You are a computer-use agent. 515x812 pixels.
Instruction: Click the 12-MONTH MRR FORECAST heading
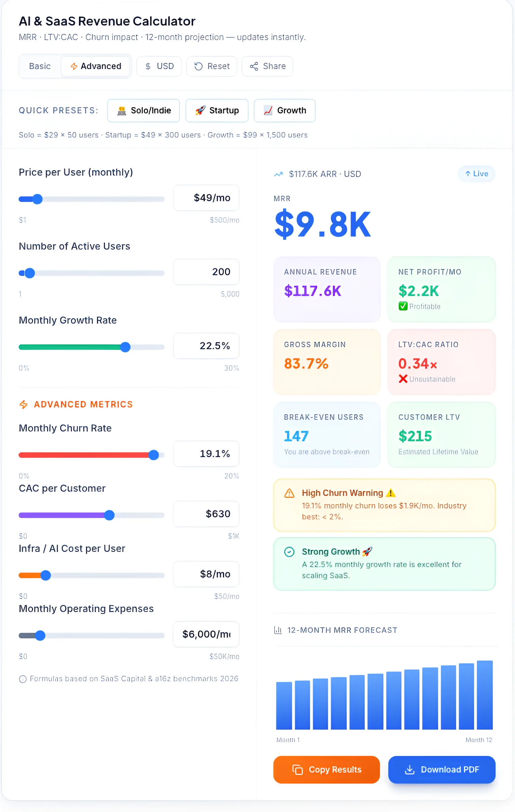click(342, 630)
